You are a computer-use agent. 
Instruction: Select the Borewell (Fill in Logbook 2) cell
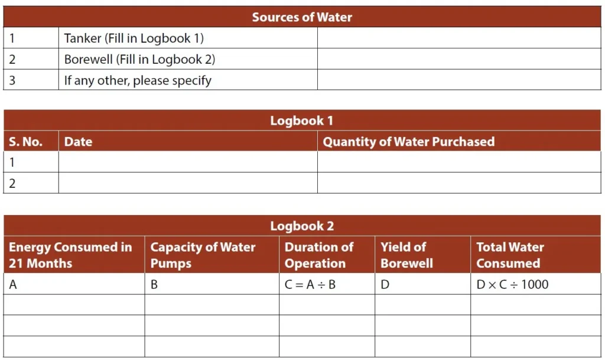pyautogui.click(x=187, y=59)
